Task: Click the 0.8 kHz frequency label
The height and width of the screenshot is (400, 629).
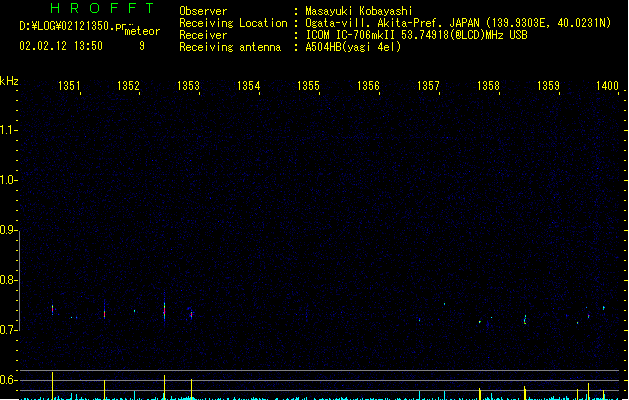Action: (x=8, y=280)
